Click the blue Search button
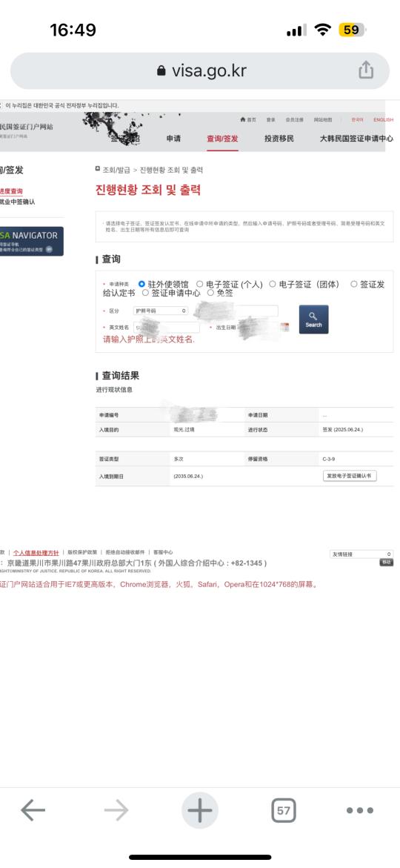Image resolution: width=400 pixels, height=868 pixels. [313, 319]
